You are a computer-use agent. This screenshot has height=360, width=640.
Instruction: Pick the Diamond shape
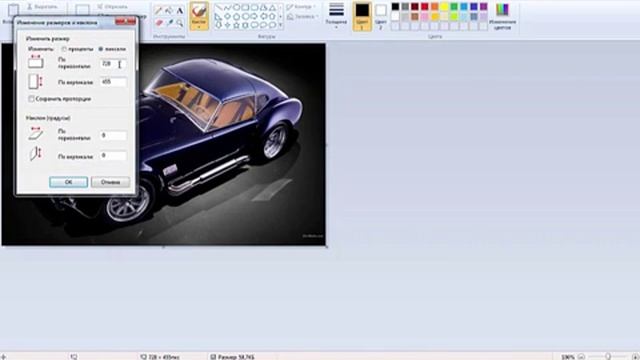coord(227,16)
